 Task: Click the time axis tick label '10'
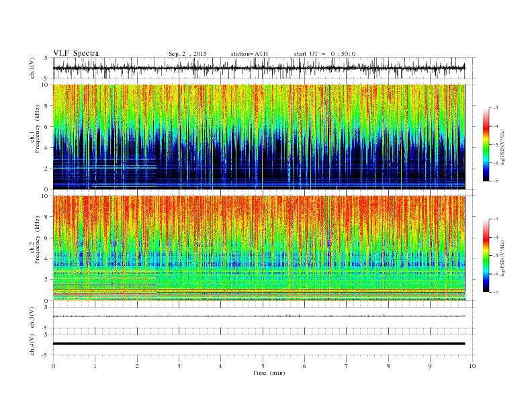click(x=472, y=366)
